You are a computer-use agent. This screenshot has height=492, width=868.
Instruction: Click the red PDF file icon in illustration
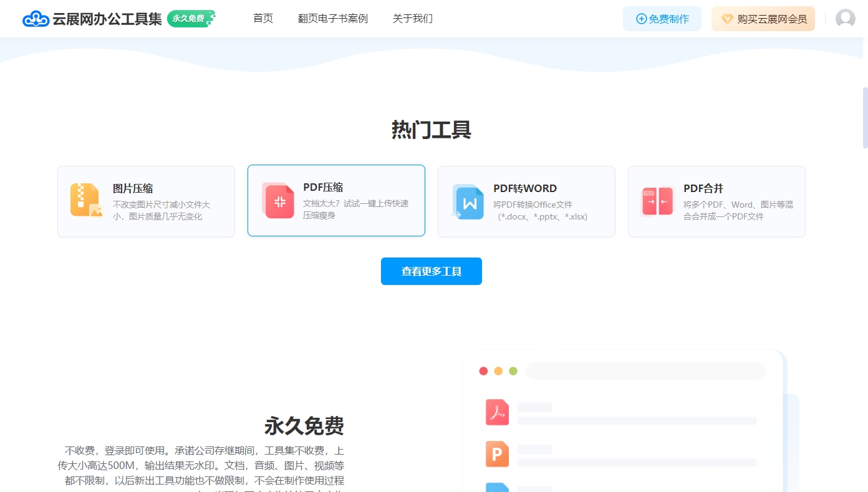[497, 412]
